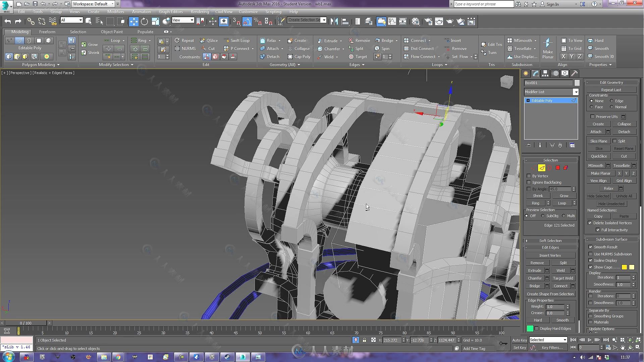Toggle the selection lock padlock icon
Viewport: 644px width, 362px height.
point(364,340)
